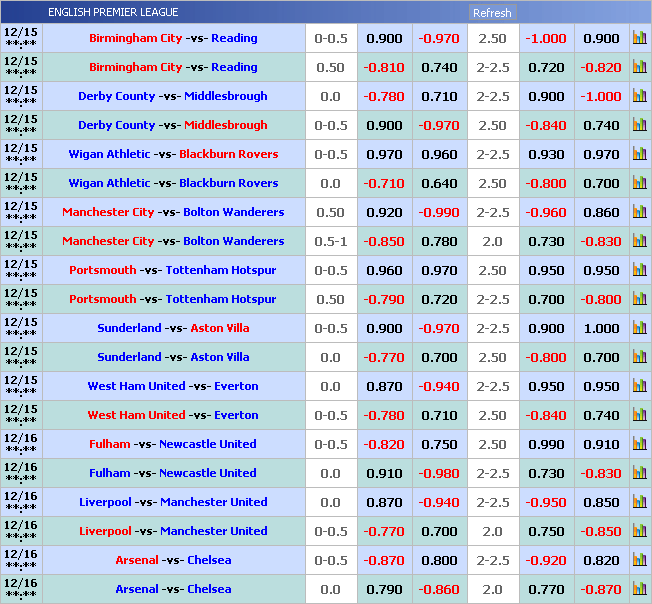Pick the 0.640 odds for Wigan Athletic-Blackburn

439,184
